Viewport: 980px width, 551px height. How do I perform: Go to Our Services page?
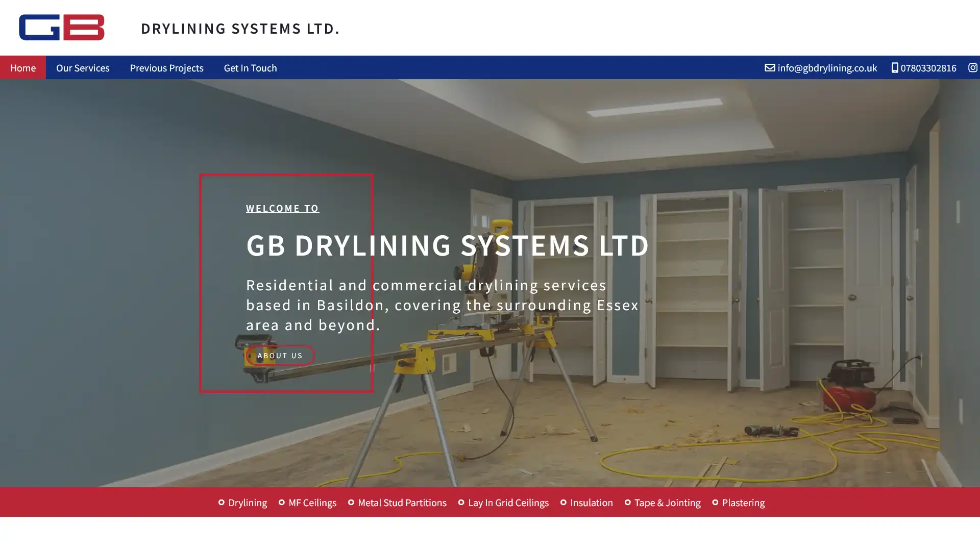coord(83,67)
